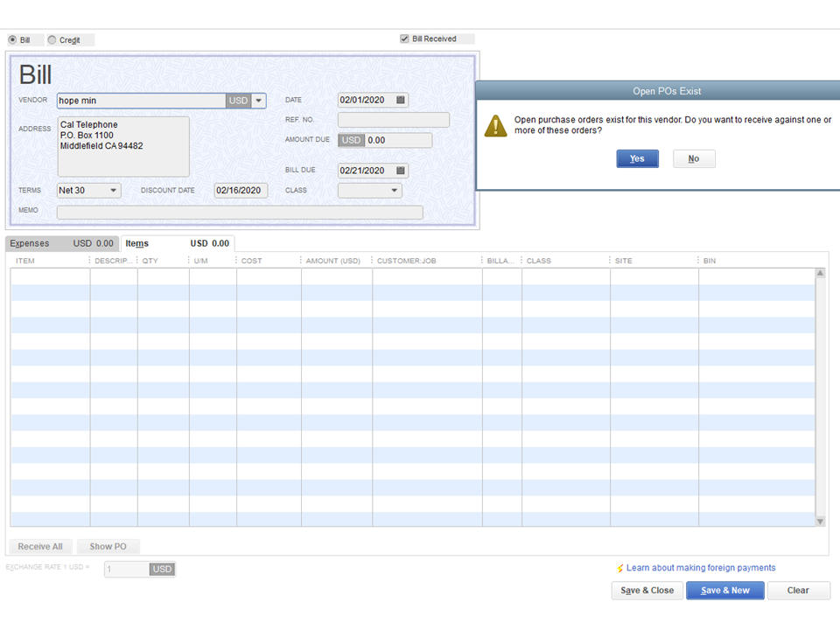
Task: Click the DESCRIP... column header
Action: click(x=113, y=261)
